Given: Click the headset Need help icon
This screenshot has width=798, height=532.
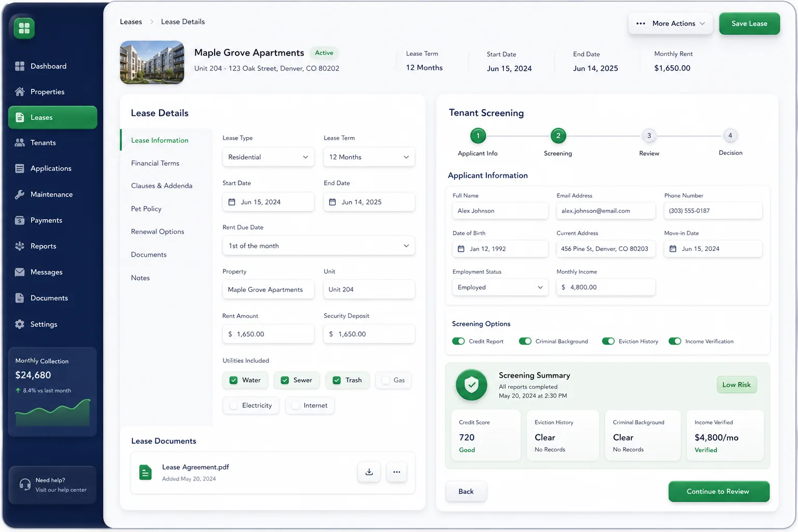Looking at the screenshot, I should (x=24, y=485).
